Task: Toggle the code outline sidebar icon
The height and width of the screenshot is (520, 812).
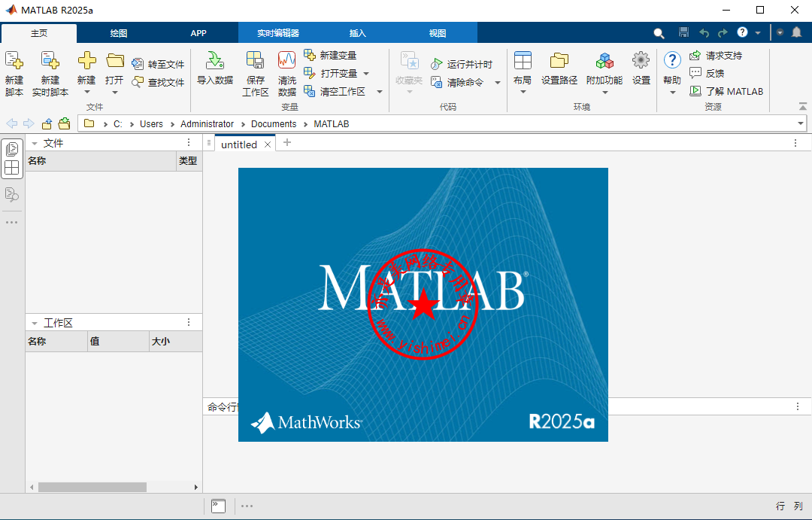Action: pyautogui.click(x=11, y=195)
